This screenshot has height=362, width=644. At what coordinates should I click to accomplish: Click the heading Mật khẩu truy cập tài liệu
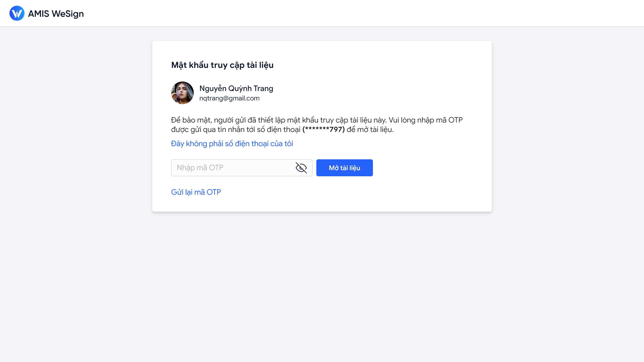click(222, 65)
